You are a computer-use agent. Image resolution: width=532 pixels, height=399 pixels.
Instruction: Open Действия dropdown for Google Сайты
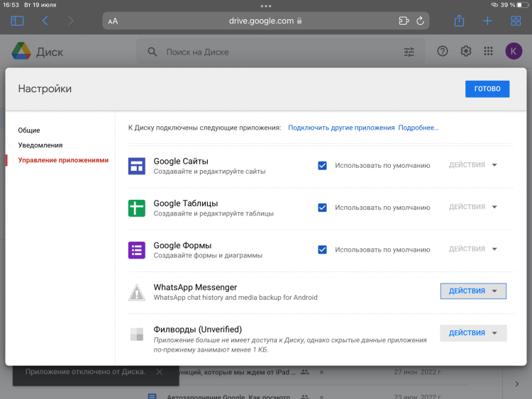[x=473, y=164]
